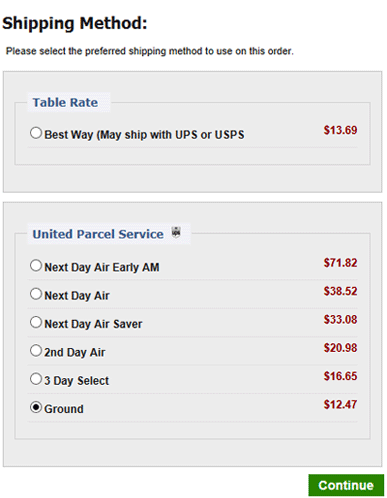The height and width of the screenshot is (498, 387).
Task: Click the Next Day Air Saver label
Action: 93,324
